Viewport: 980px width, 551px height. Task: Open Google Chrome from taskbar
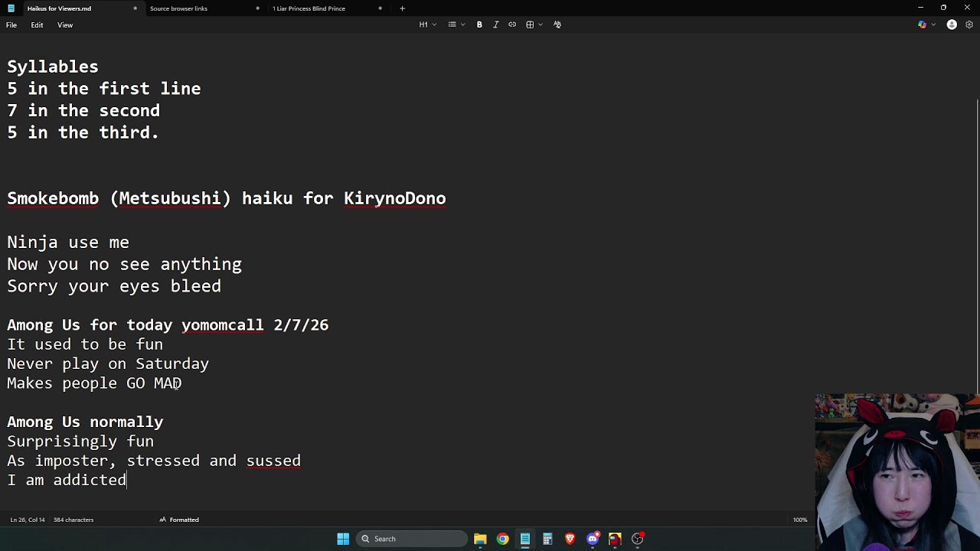coord(502,539)
